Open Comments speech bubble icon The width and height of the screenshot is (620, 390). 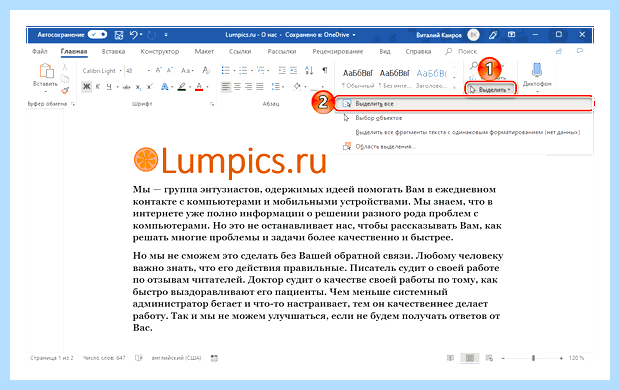[580, 51]
